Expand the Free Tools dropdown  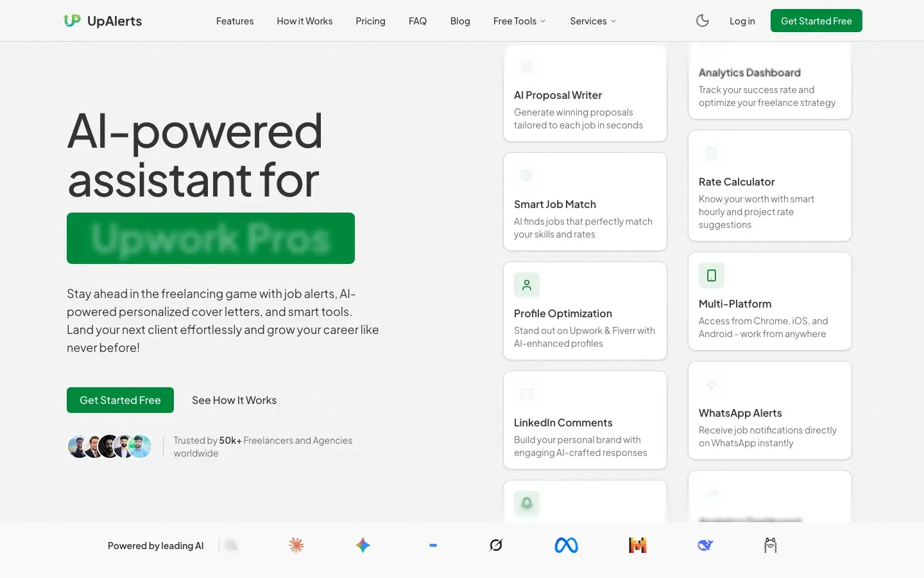[520, 21]
